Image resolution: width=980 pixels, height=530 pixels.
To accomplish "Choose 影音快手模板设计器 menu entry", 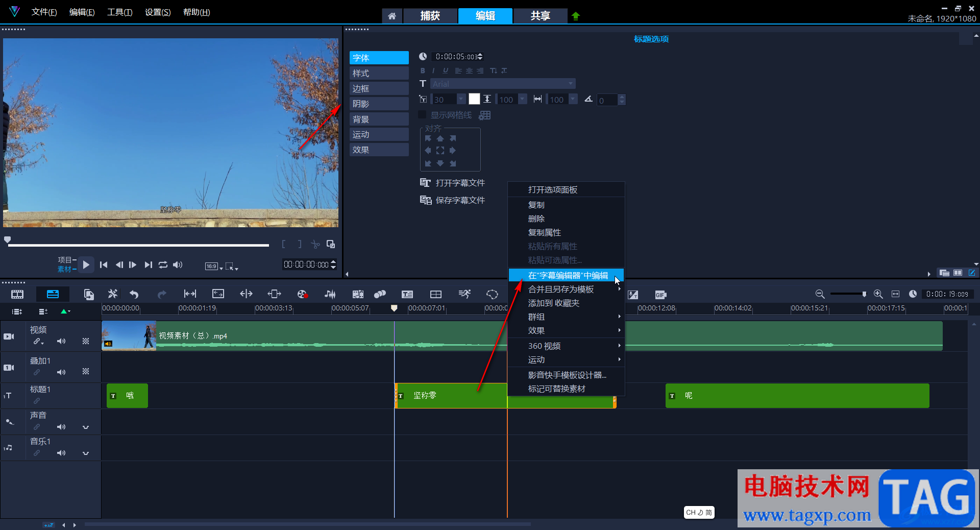I will 567,375.
